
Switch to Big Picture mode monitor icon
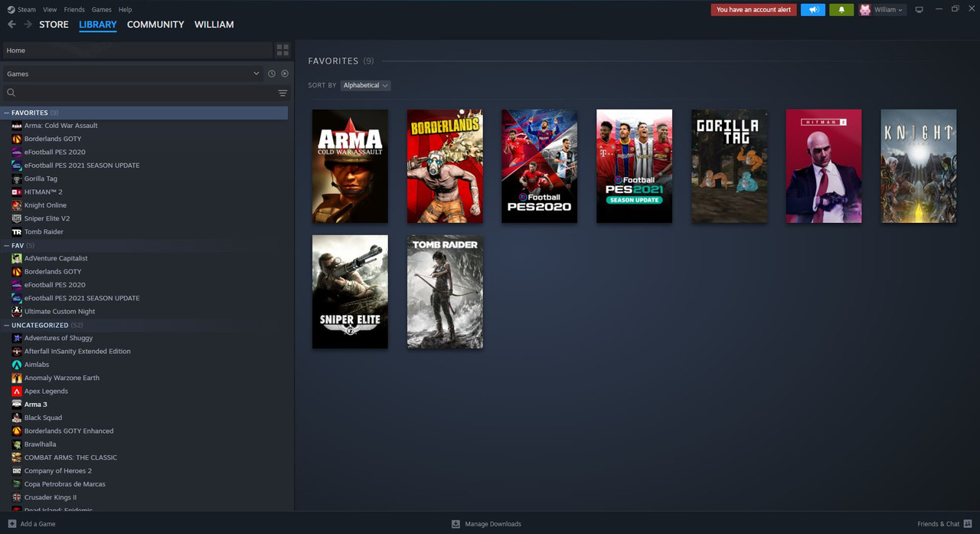tap(919, 10)
